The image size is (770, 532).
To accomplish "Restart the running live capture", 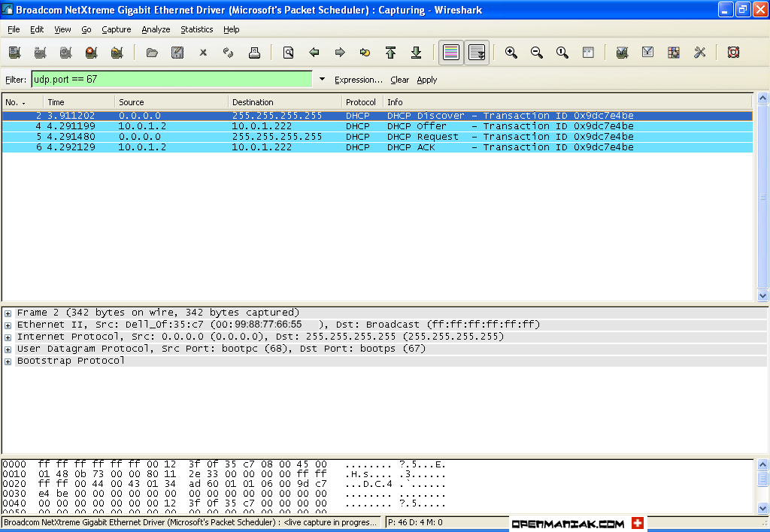I will tap(117, 53).
